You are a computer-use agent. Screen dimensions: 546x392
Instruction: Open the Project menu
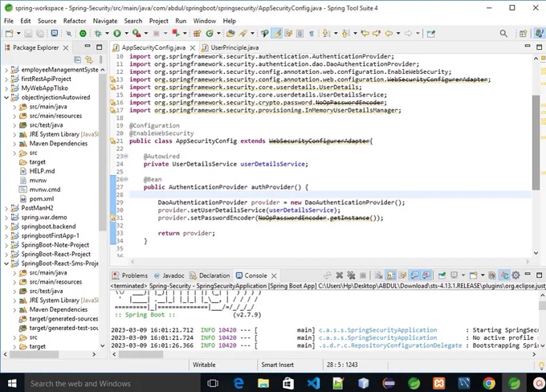tap(159, 21)
